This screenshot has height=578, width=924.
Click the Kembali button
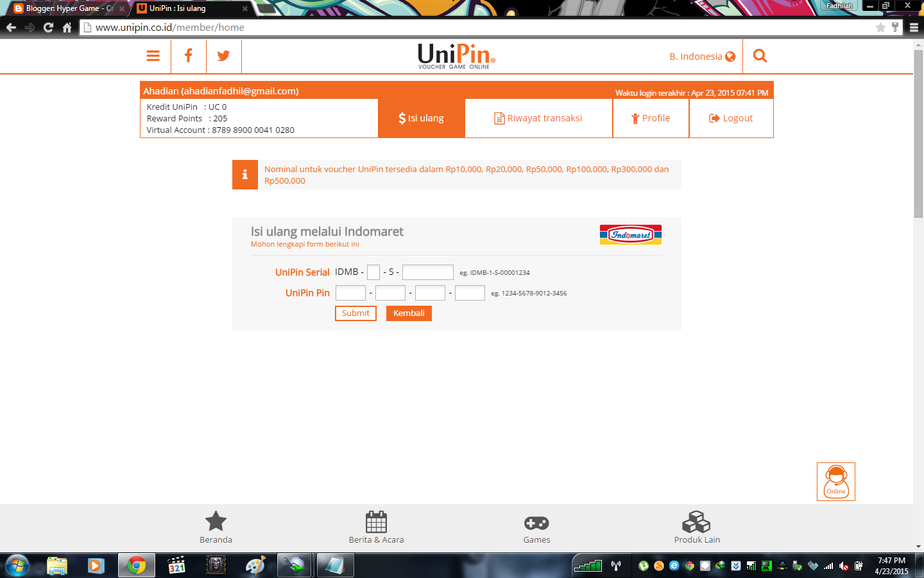coord(409,313)
